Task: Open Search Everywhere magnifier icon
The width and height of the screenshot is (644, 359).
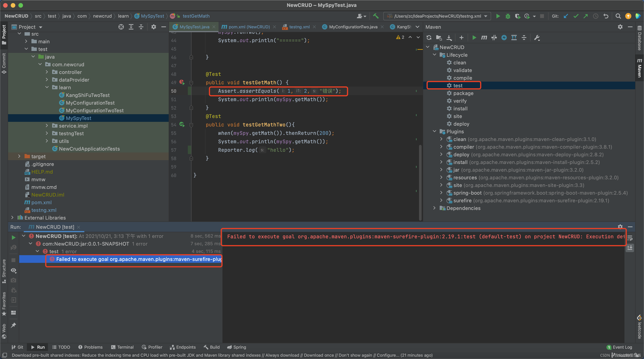Action: tap(618, 16)
